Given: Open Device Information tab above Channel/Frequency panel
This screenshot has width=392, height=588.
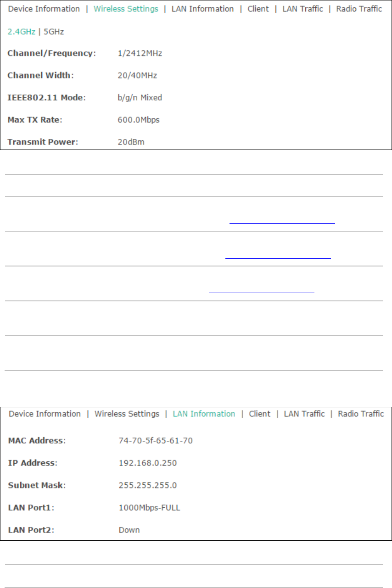Looking at the screenshot, I should coord(44,9).
